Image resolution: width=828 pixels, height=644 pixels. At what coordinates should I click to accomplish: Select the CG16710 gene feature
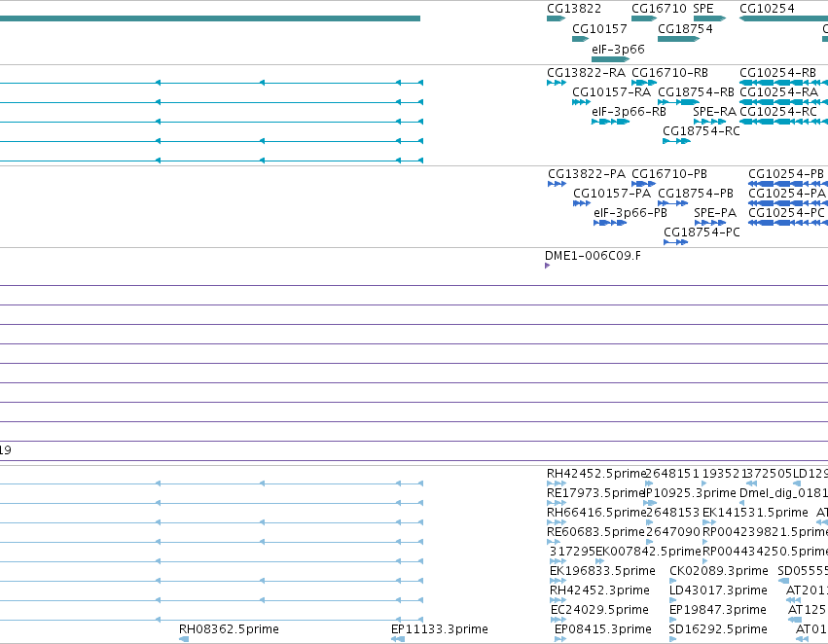point(644,18)
